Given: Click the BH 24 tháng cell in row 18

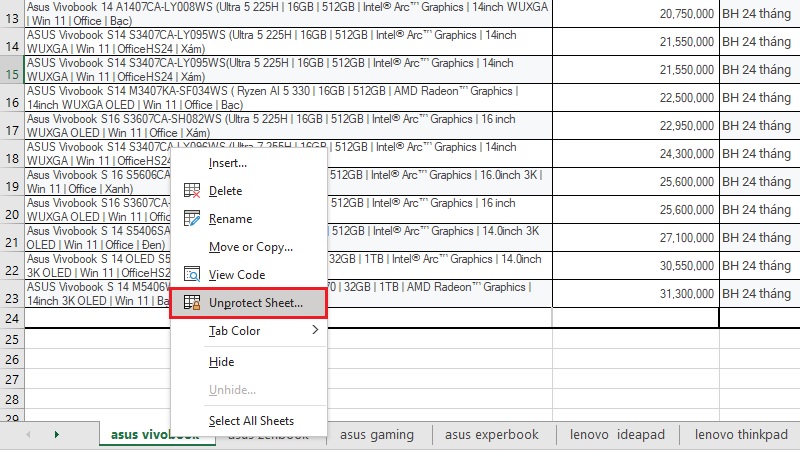Looking at the screenshot, I should pyautogui.click(x=760, y=154).
